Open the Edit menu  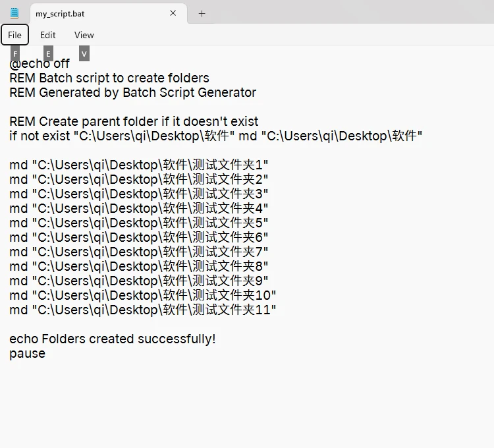(48, 35)
